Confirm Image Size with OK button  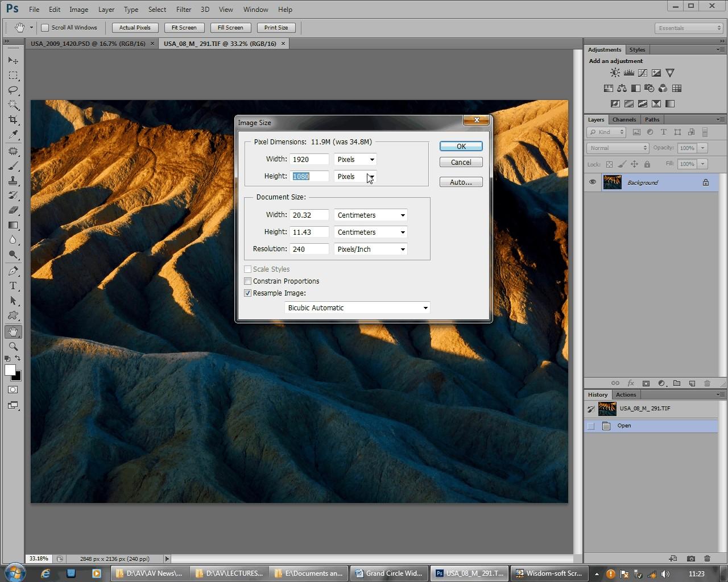pos(461,147)
